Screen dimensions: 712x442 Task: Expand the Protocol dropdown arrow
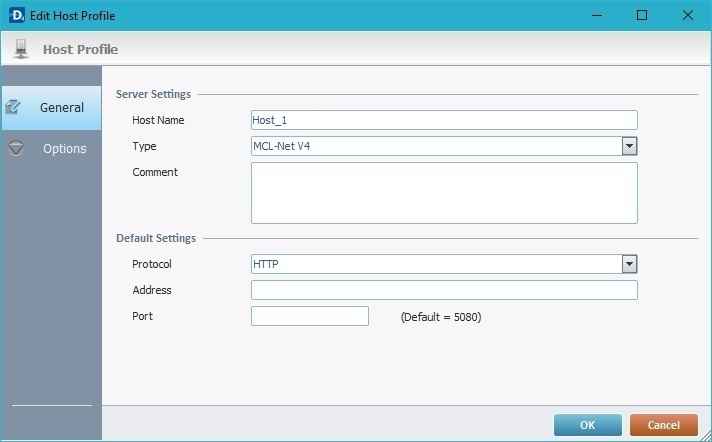point(629,264)
